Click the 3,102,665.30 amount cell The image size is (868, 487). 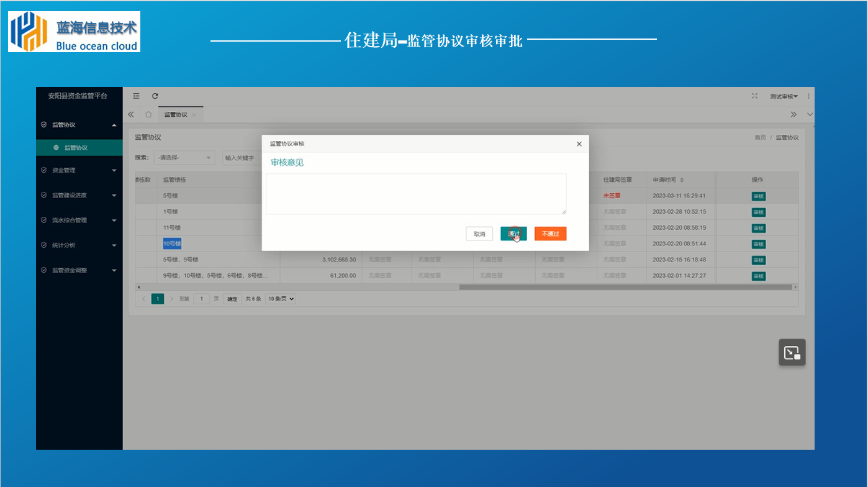click(339, 260)
